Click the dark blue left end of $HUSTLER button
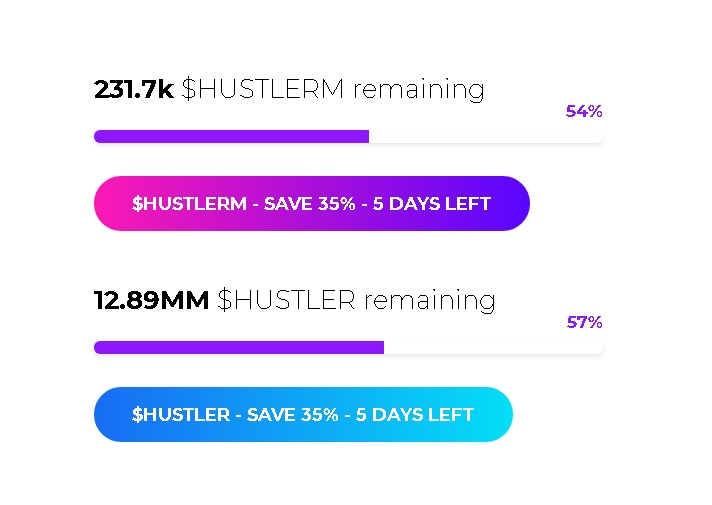Screen dimensions: 712x505 [109, 414]
